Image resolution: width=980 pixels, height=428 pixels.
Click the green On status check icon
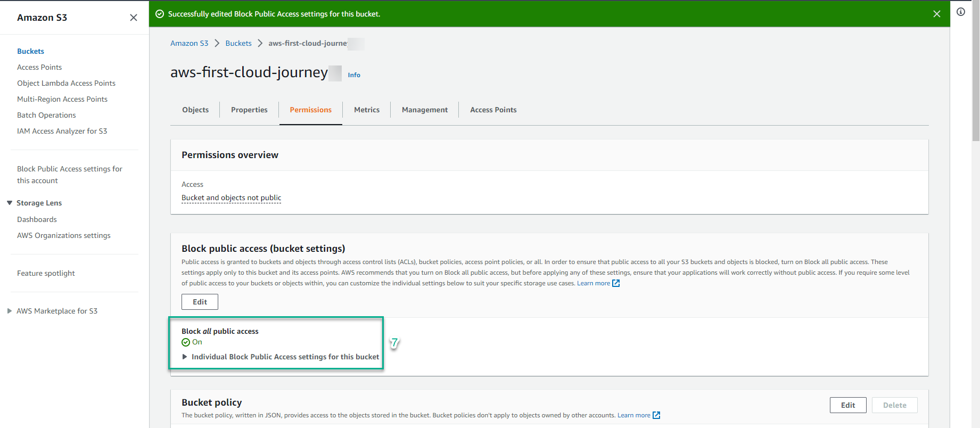point(186,342)
